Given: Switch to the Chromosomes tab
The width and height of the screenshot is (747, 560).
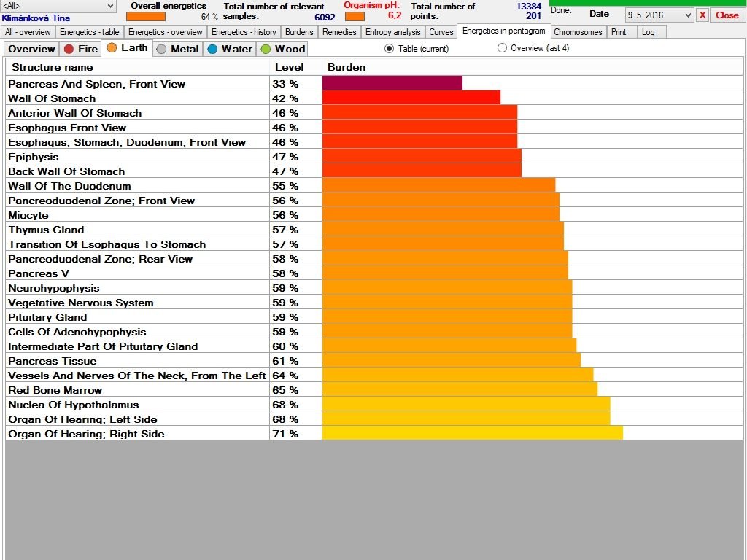Looking at the screenshot, I should coord(578,32).
